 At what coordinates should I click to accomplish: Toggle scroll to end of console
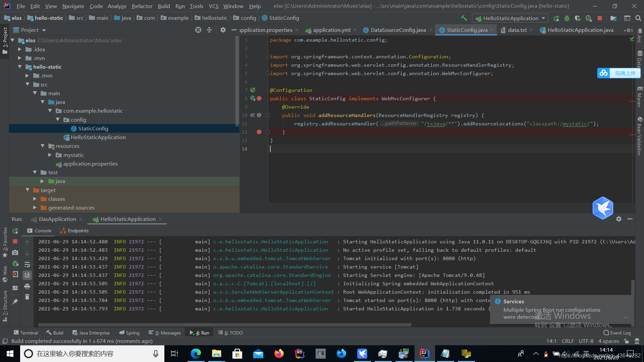(x=27, y=275)
